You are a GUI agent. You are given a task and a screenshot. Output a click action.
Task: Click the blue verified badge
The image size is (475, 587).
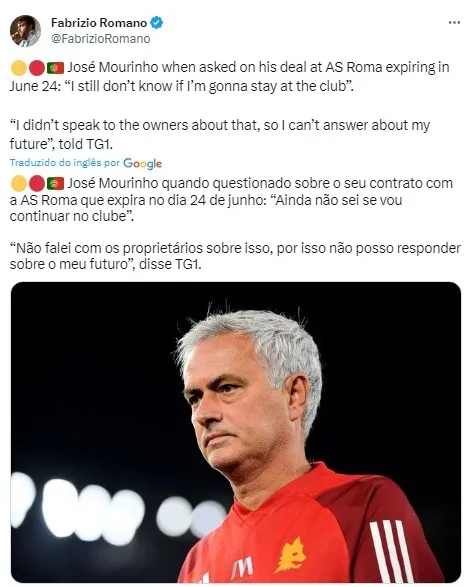[x=156, y=23]
